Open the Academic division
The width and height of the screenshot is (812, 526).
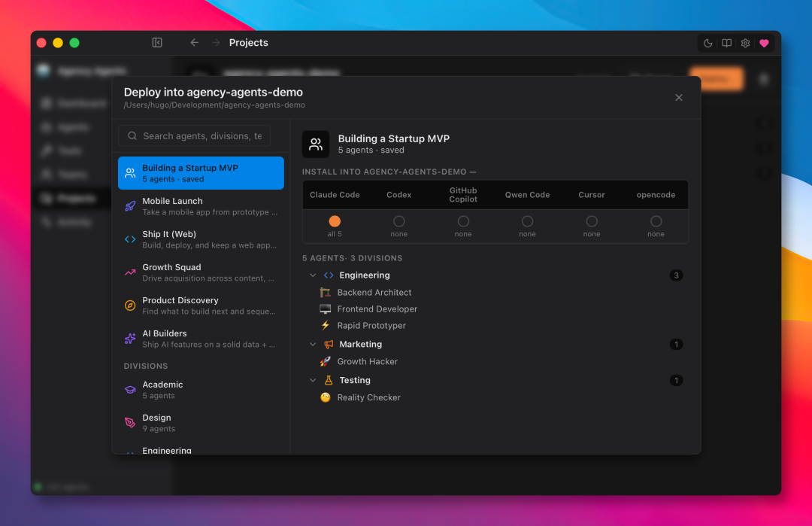(x=201, y=390)
